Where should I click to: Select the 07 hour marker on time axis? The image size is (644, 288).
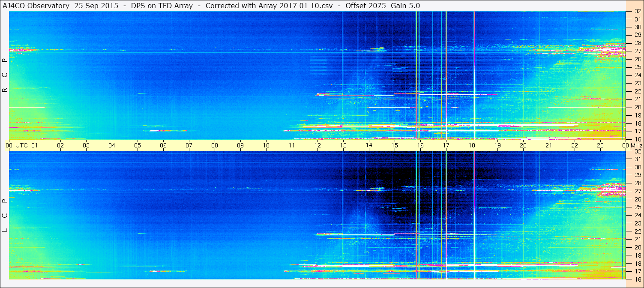point(189,145)
